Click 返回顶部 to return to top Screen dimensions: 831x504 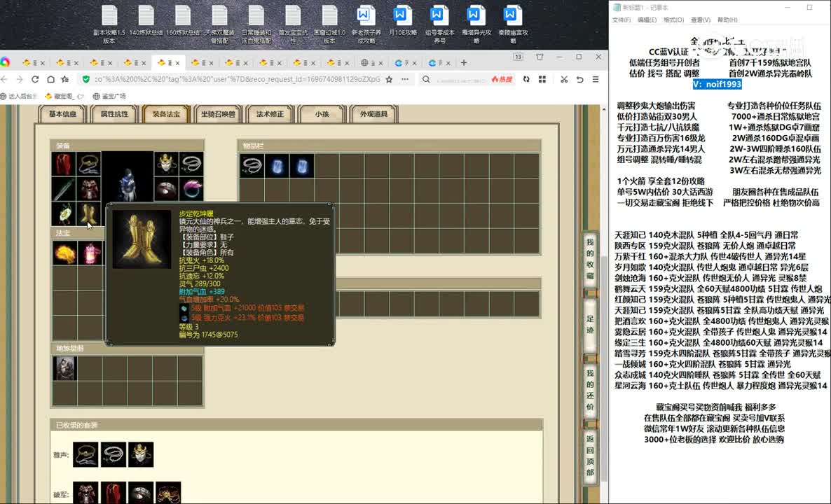click(590, 456)
